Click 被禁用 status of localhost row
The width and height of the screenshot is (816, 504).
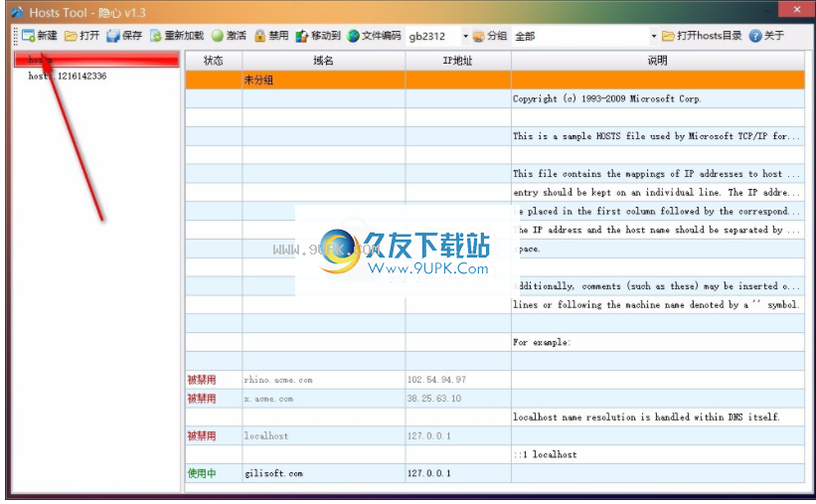click(x=202, y=435)
